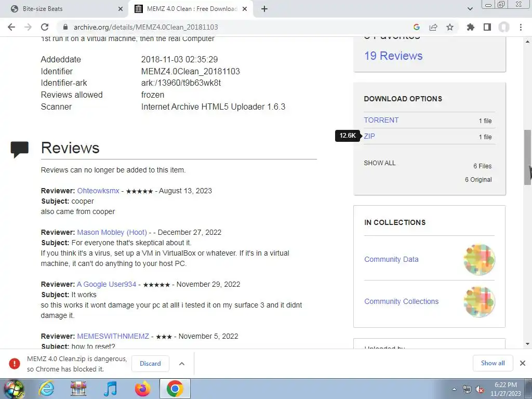Screen dimensions: 532x399
Task: Click the '6 Original' count text
Action: [x=478, y=179]
